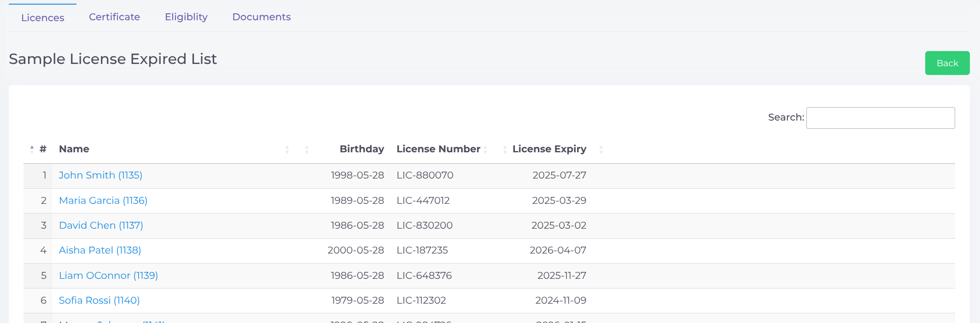Screen dimensions: 980x323
Task: Open the Certificate tab
Action: [114, 17]
